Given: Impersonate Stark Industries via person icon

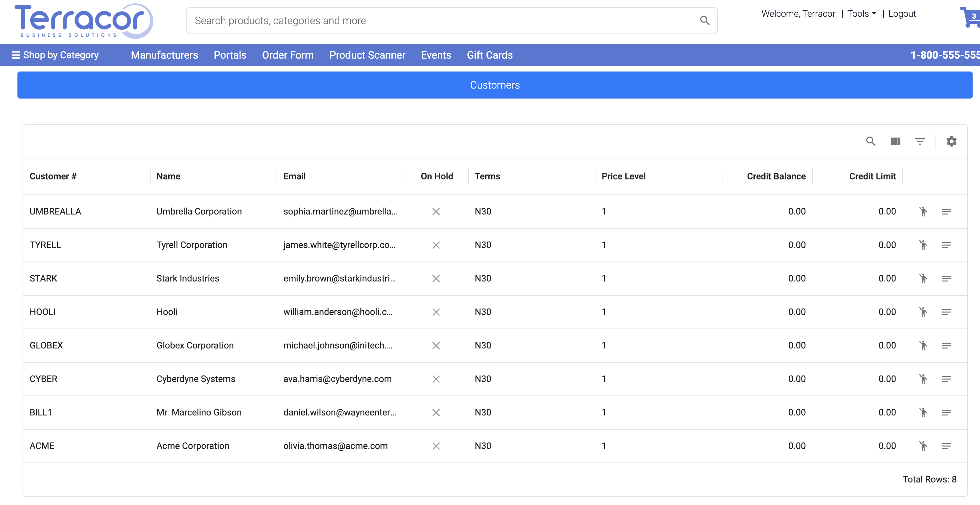Looking at the screenshot, I should point(923,278).
